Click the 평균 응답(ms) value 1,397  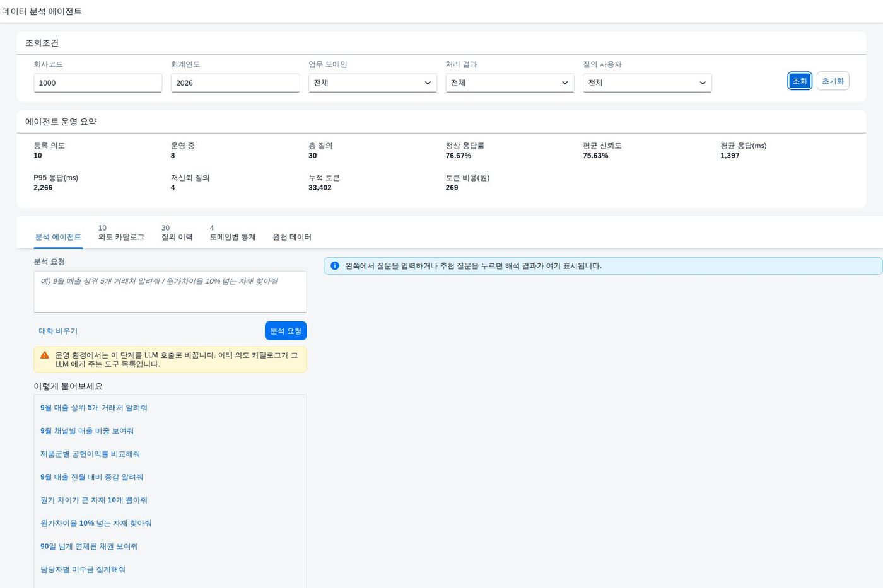coord(730,156)
